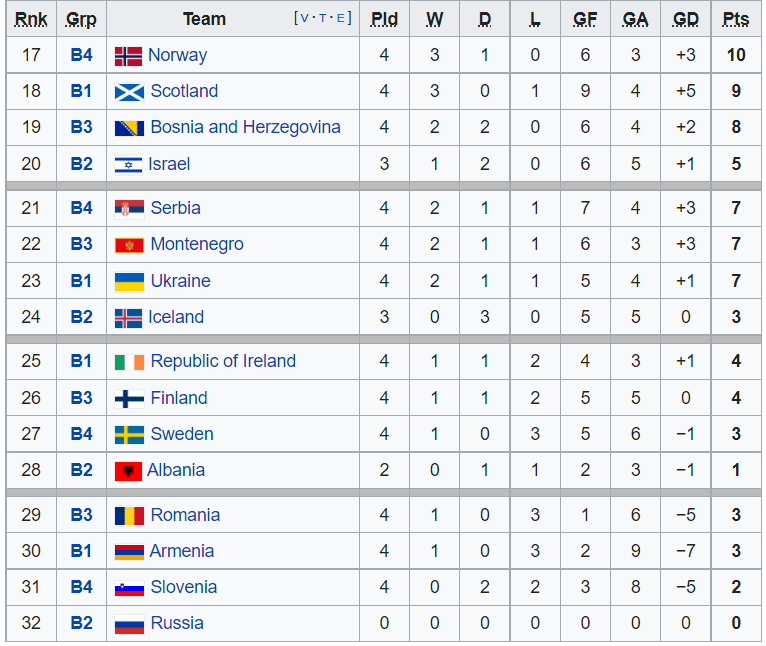Open group B4 link in Norway row
Viewport: 766px width, 646px height.
pyautogui.click(x=81, y=55)
